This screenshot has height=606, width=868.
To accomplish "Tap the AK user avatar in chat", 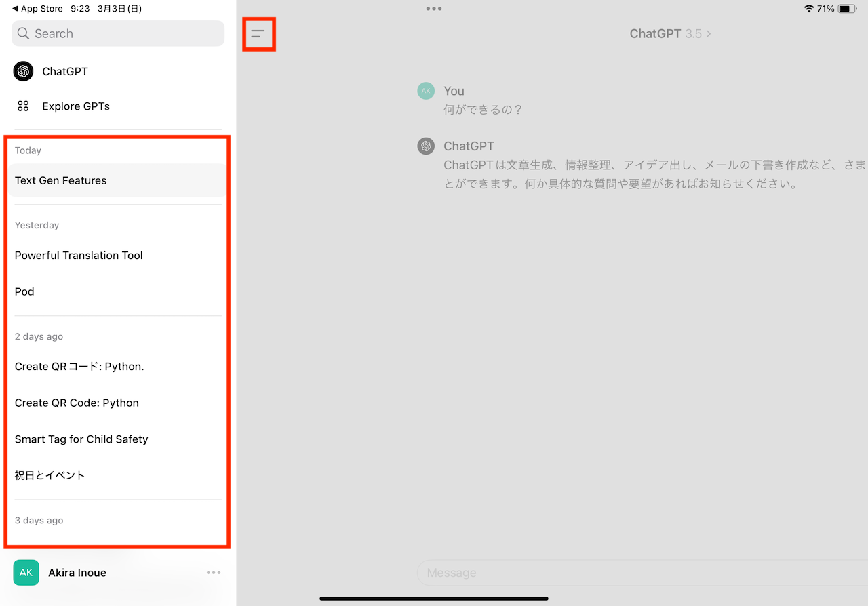I will (426, 91).
